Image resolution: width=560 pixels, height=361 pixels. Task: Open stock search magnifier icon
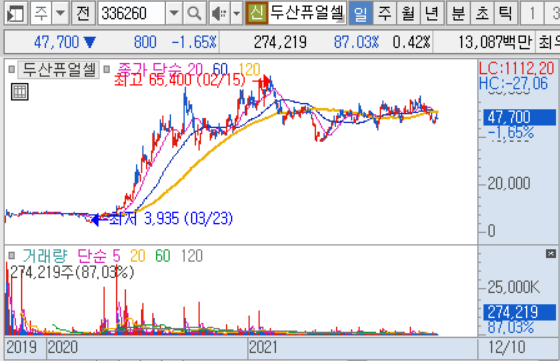[x=195, y=13]
